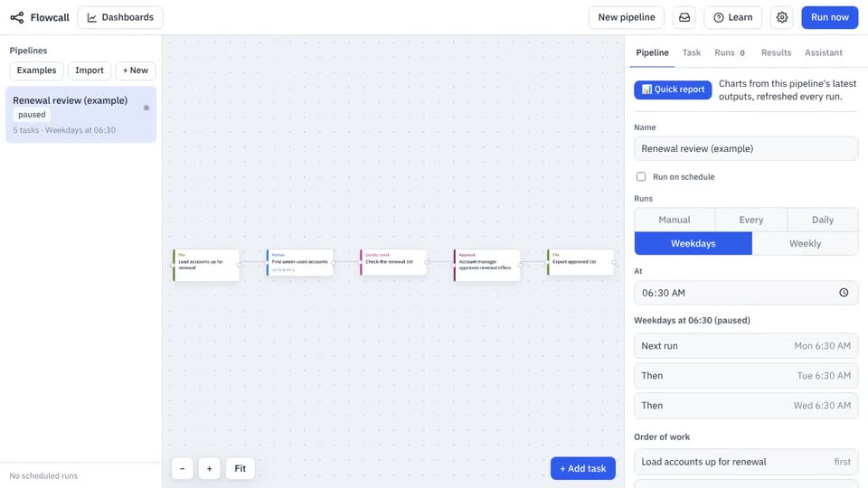Click Load accounts up for renewal in Order of work
This screenshot has width=868, height=488.
tap(746, 462)
